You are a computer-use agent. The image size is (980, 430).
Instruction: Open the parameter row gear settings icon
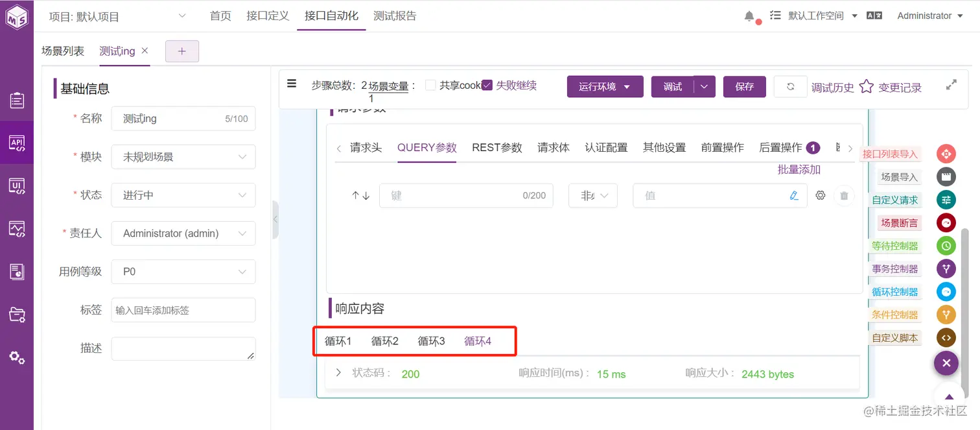821,195
